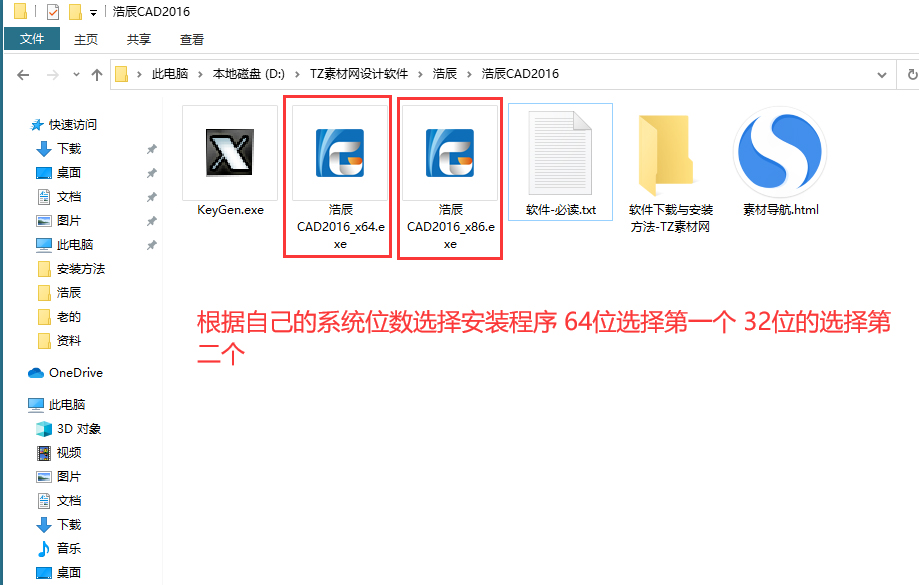Select 快速访问 in the navigation pane

click(x=73, y=124)
